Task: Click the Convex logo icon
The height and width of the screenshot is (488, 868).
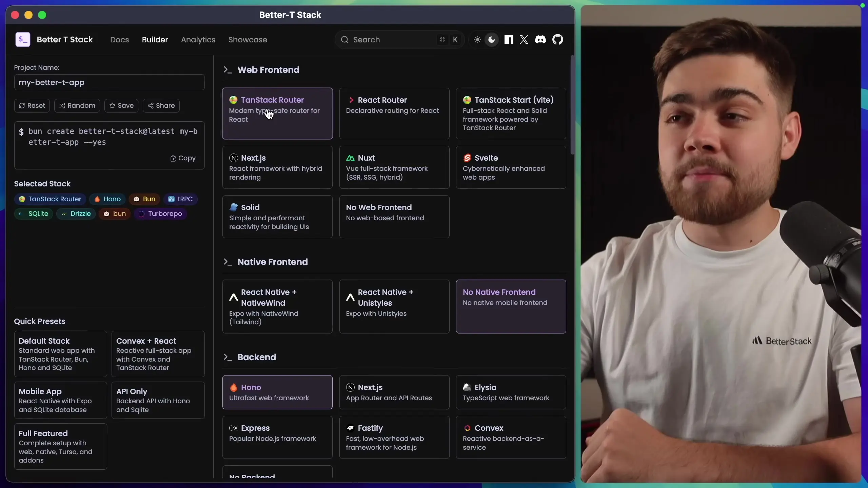Action: coord(467,428)
